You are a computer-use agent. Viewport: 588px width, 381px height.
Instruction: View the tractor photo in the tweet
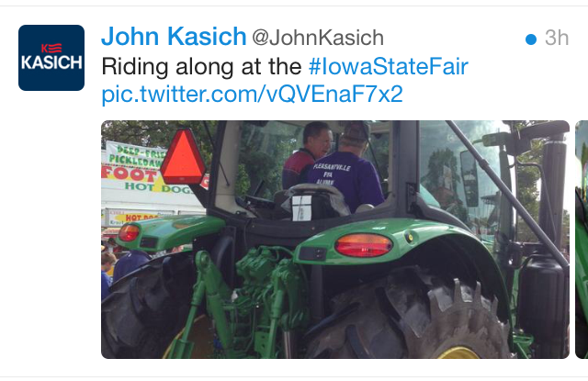335,240
